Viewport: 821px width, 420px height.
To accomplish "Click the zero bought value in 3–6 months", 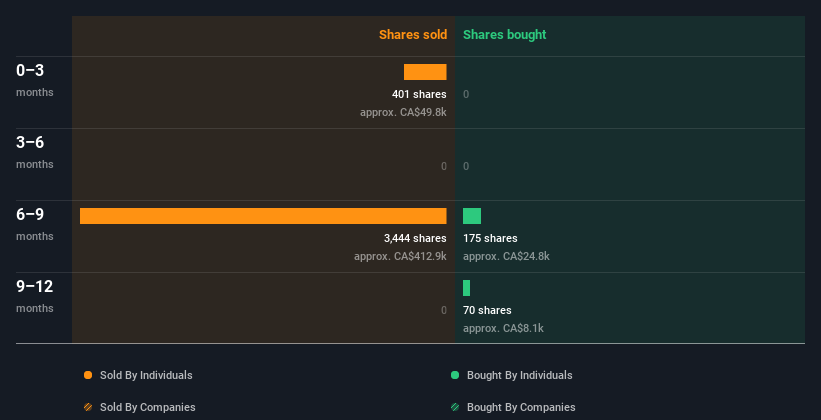I will [x=466, y=167].
